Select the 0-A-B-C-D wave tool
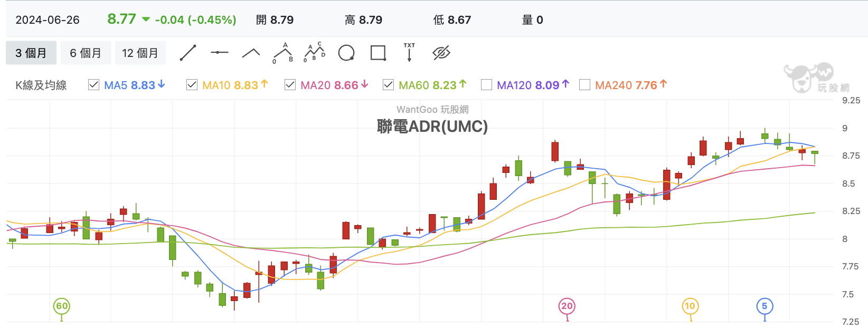 [x=315, y=53]
